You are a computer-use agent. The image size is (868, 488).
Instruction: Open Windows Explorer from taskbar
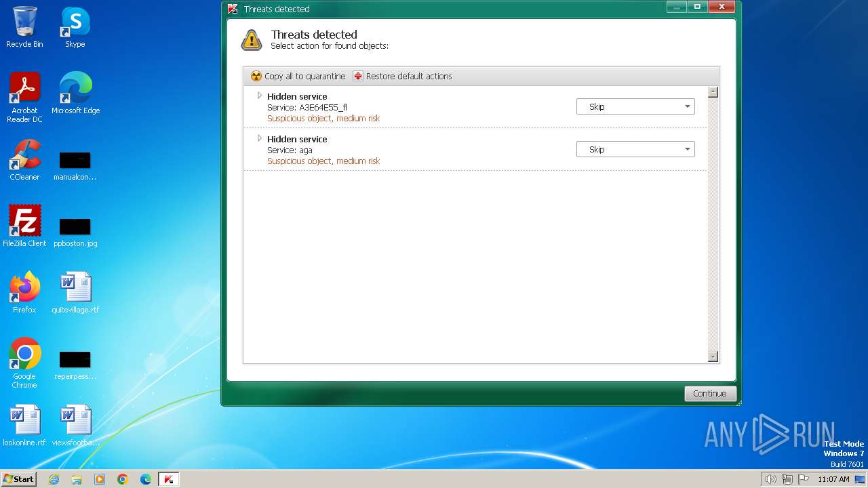77,479
